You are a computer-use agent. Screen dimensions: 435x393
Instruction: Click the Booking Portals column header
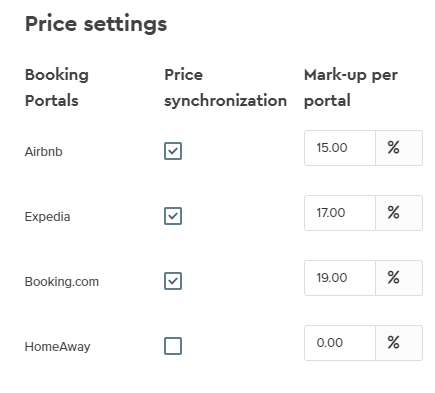(57, 88)
